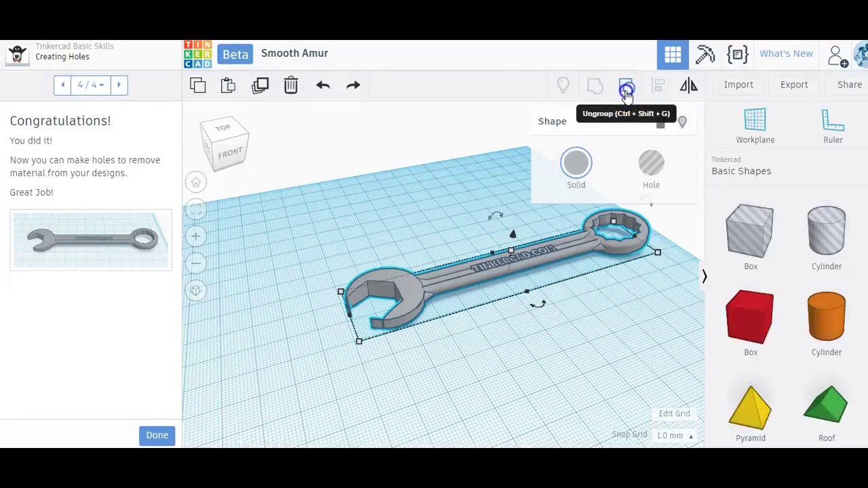868x488 pixels.
Task: Open the 3D design grid view
Action: pos(673,54)
